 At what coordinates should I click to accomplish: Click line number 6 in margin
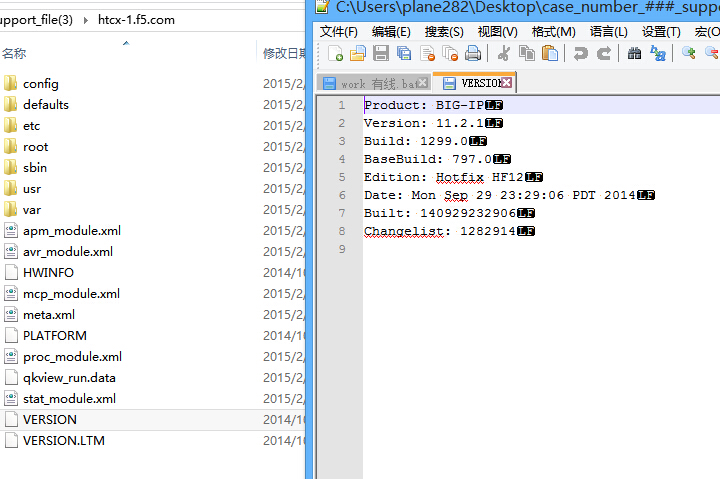click(x=342, y=195)
